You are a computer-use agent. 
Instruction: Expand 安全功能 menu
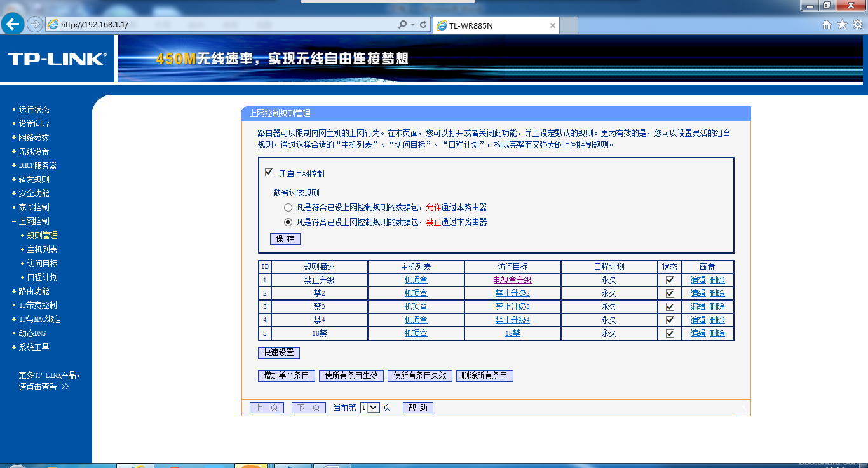34,193
